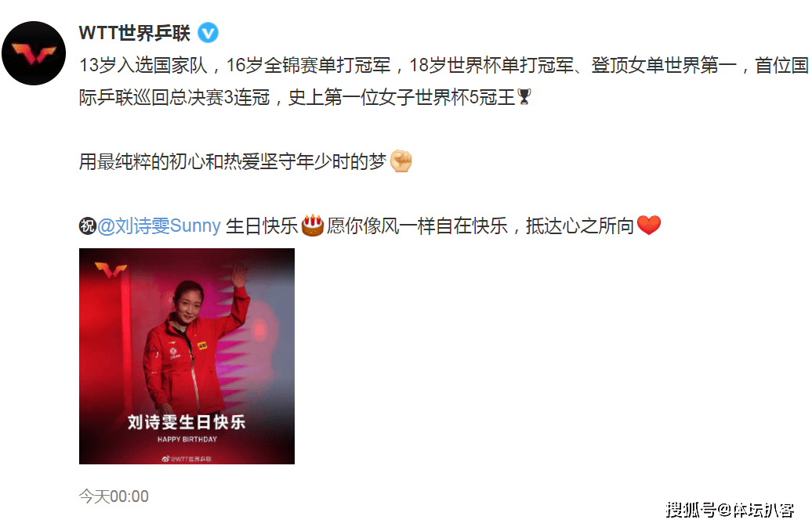Screen dimensions: 812x527
Task: Click the blue verified badge icon
Action: [208, 33]
